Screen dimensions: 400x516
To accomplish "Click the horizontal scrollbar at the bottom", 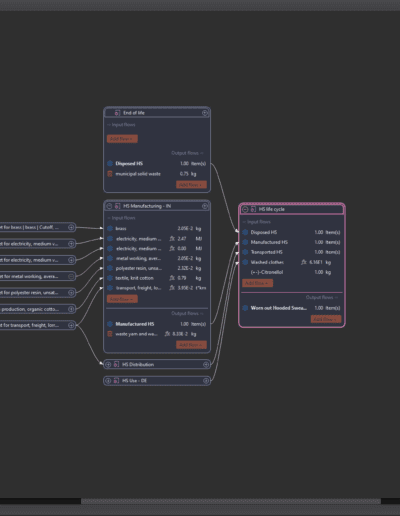I will tap(231, 501).
